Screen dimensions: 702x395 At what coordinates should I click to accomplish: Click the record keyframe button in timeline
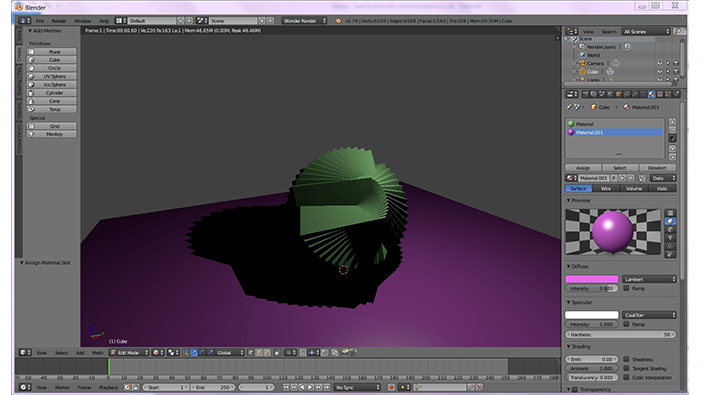click(x=391, y=387)
